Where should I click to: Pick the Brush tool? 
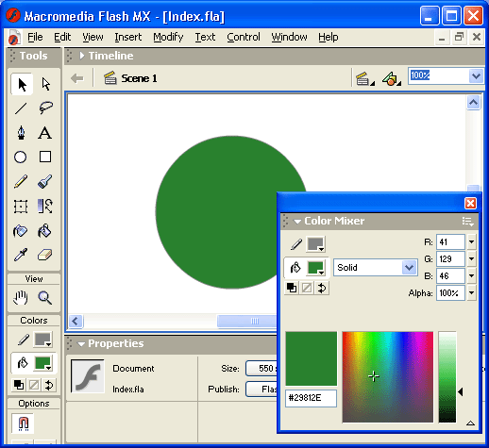(x=45, y=181)
